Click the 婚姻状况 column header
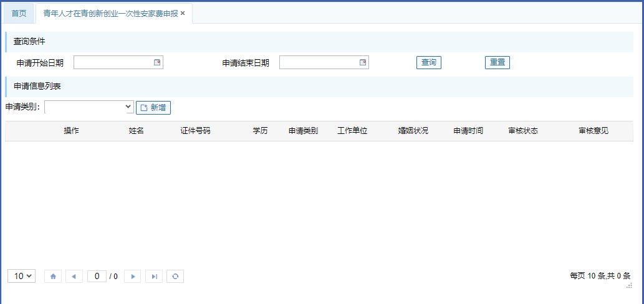 click(413, 131)
